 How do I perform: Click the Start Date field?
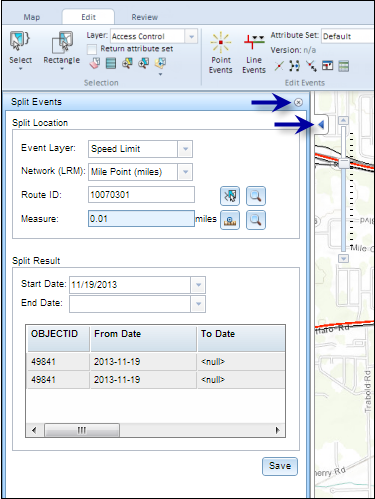(x=130, y=285)
